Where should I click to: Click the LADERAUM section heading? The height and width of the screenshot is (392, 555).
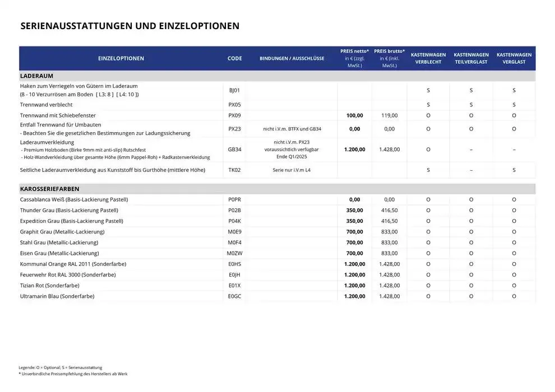[x=36, y=75]
